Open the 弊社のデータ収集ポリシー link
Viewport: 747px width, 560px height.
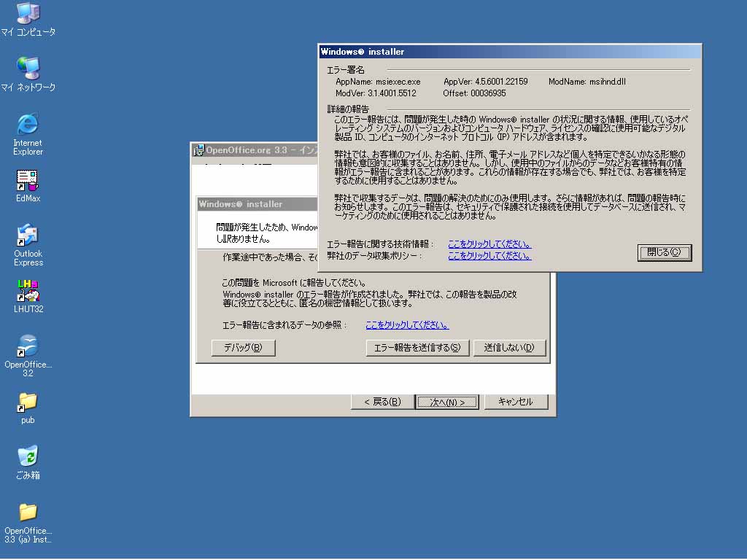[489, 256]
